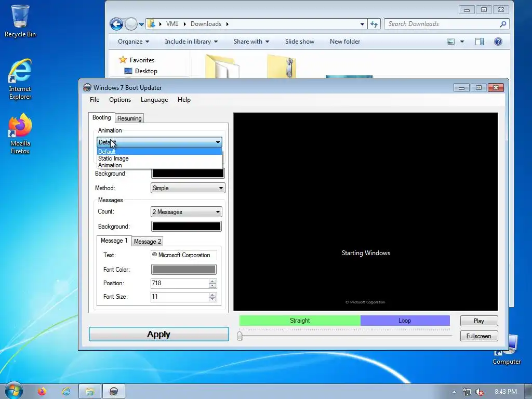This screenshot has width=532, height=399.
Task: Select Desktop in Explorer Favorites
Action: tap(146, 71)
